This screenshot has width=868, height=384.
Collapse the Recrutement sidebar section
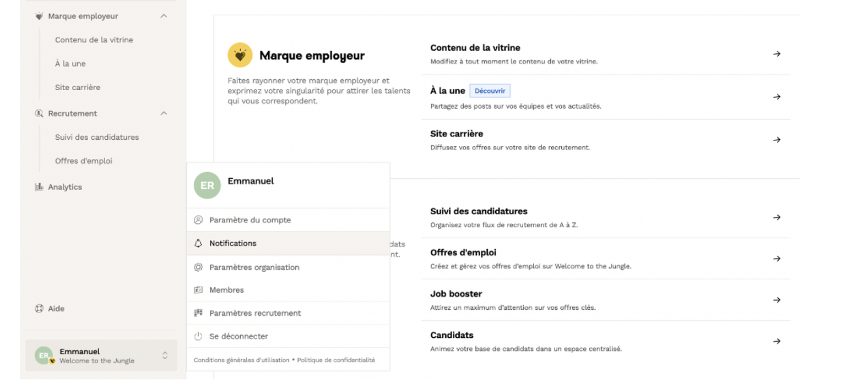[164, 113]
